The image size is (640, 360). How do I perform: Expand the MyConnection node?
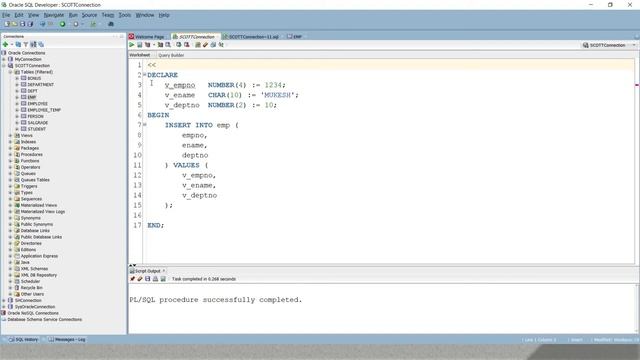click(4, 59)
